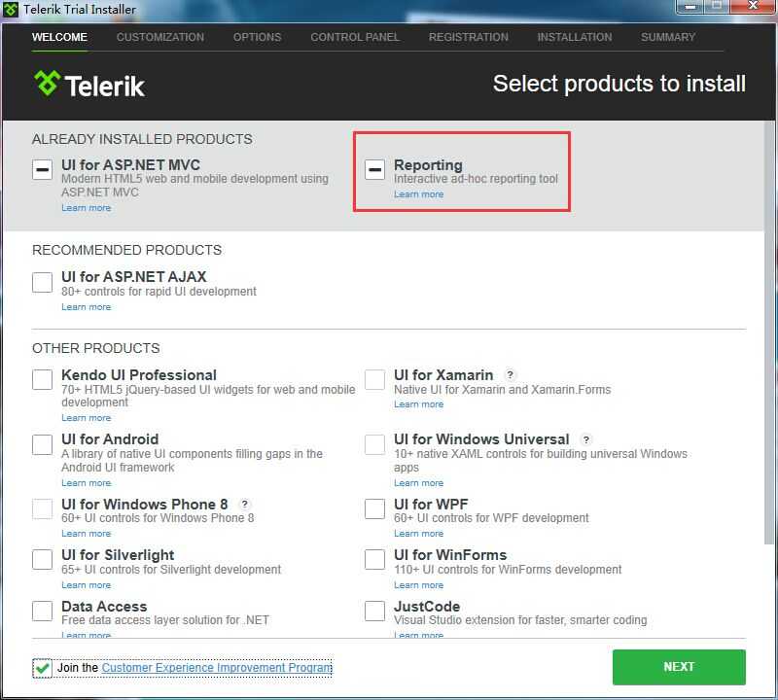Select the CONTROL PANEL step tab
The width and height of the screenshot is (778, 700).
point(355,37)
